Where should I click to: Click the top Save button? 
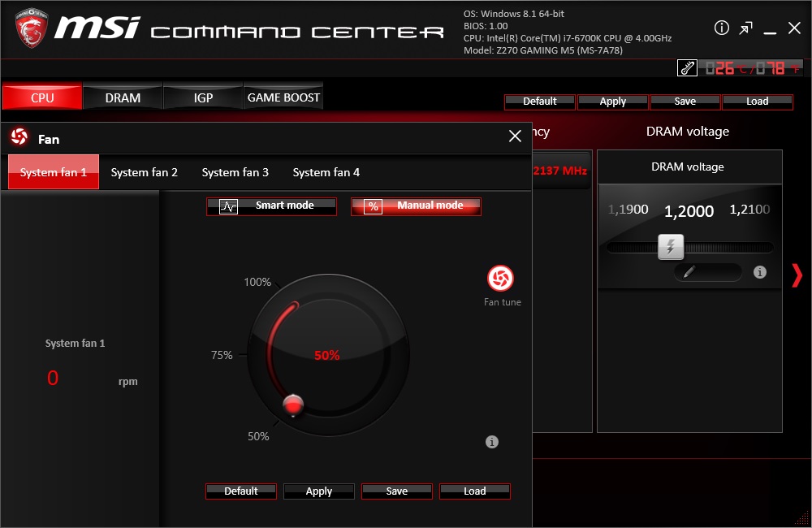(x=685, y=102)
